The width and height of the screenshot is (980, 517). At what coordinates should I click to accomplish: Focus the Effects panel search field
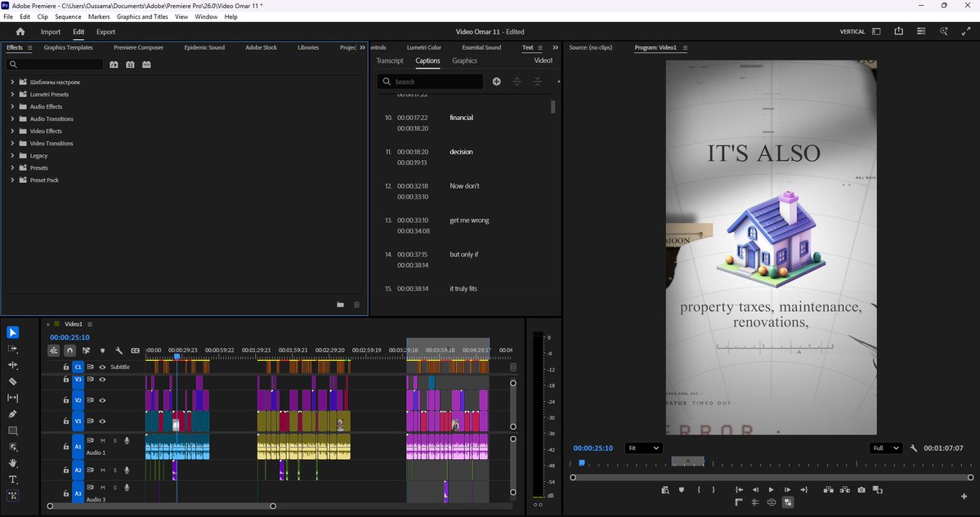click(x=55, y=65)
